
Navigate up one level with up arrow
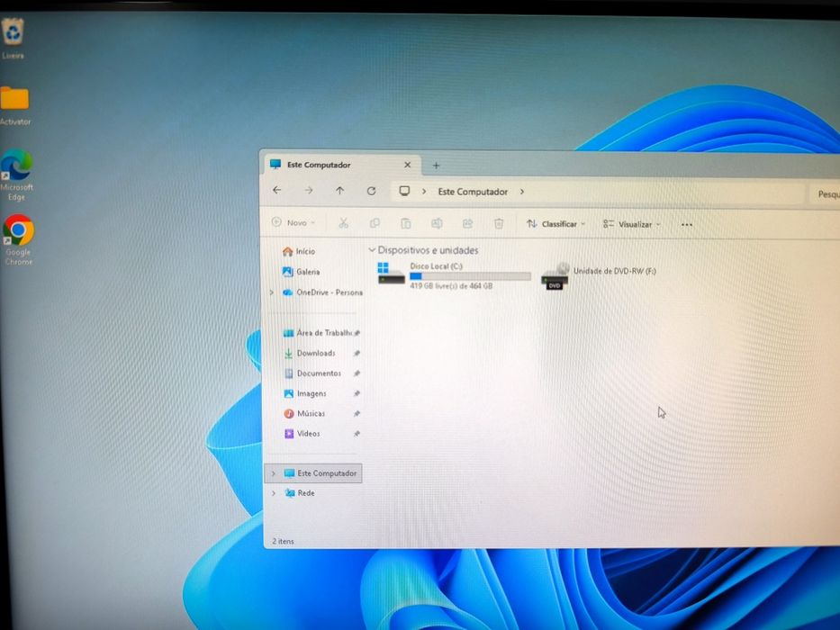click(x=339, y=190)
